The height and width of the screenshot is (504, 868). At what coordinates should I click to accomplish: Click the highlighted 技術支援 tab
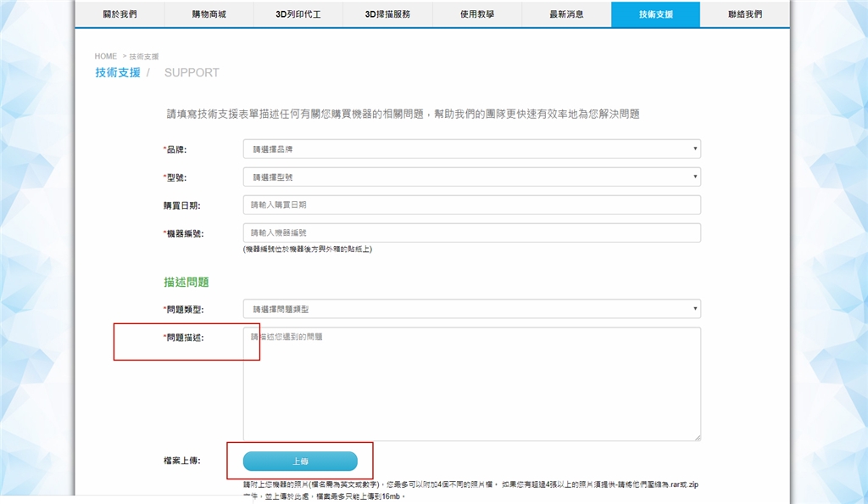tap(655, 14)
